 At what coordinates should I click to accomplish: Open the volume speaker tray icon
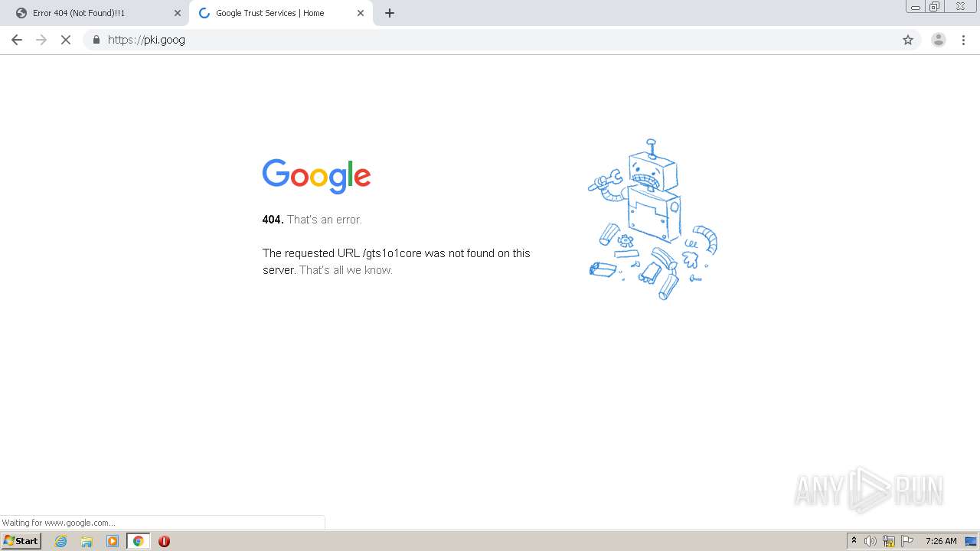click(871, 541)
